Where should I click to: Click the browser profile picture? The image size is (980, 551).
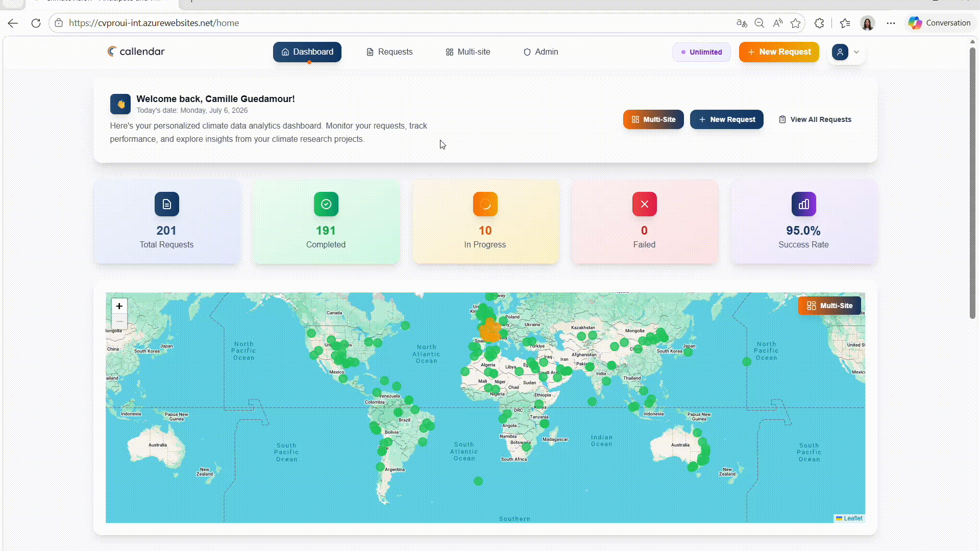868,23
